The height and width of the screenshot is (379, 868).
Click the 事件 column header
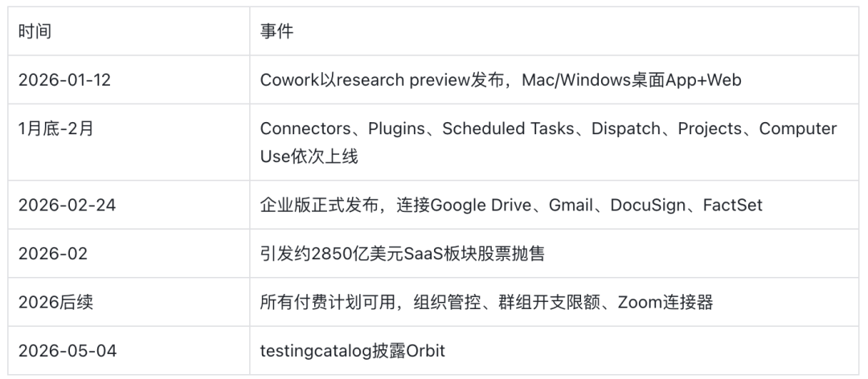coord(554,31)
